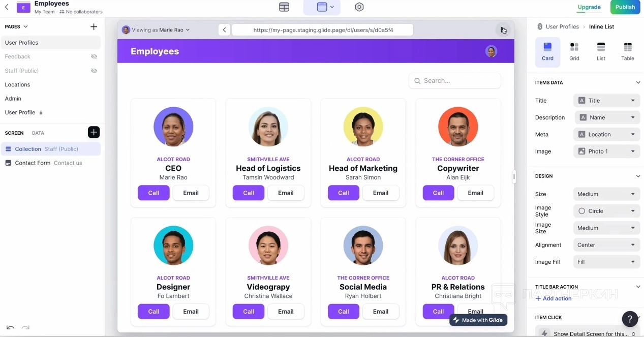The image size is (644, 337).
Task: Go back using top-left arrow
Action: point(7,7)
